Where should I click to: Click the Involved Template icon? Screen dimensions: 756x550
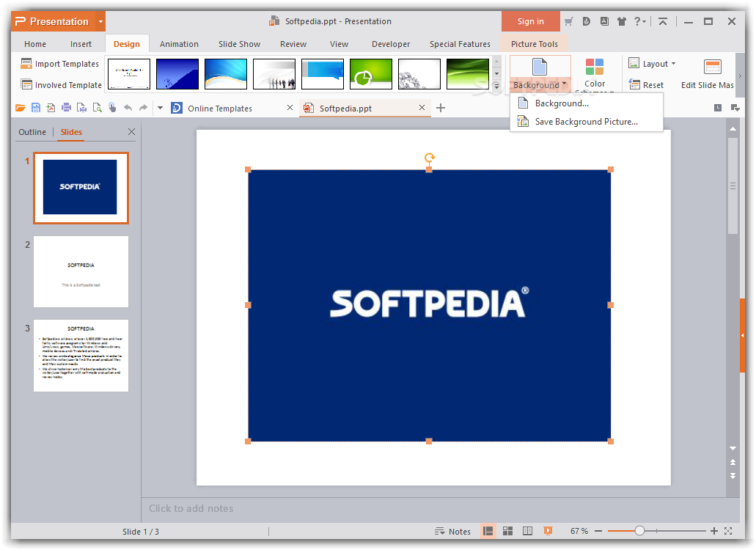tap(26, 85)
